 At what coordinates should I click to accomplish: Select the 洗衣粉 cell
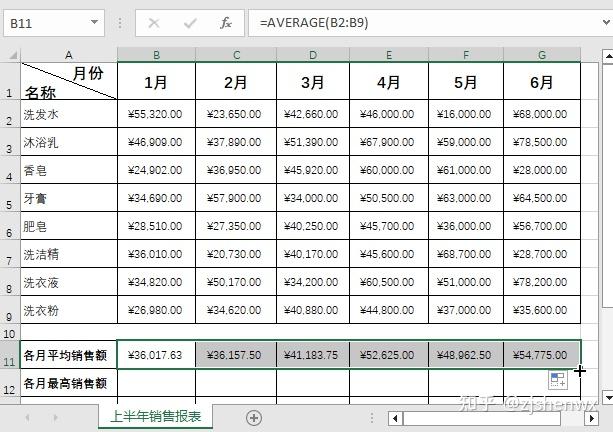69,310
